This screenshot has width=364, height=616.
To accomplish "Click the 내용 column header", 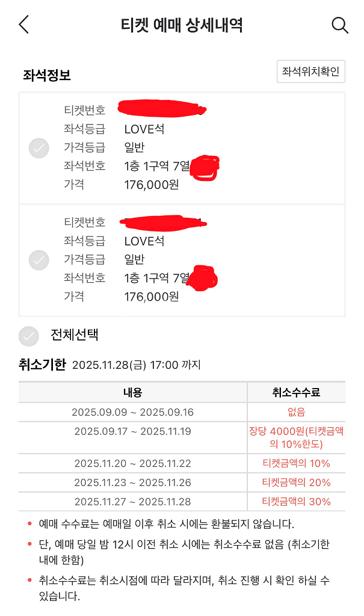I will tap(132, 393).
